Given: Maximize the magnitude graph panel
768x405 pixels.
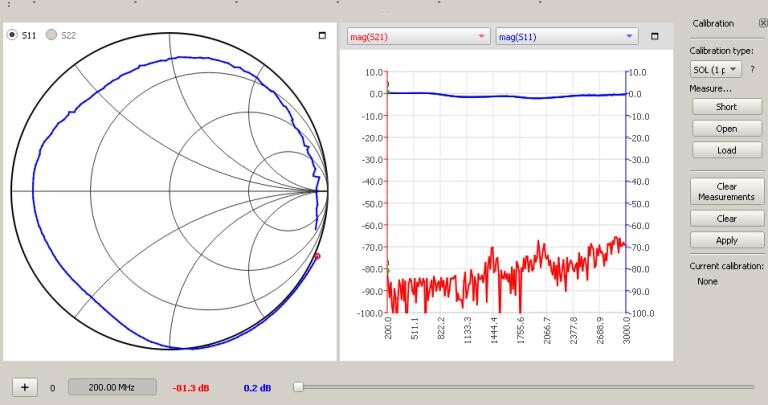Looking at the screenshot, I should 655,36.
